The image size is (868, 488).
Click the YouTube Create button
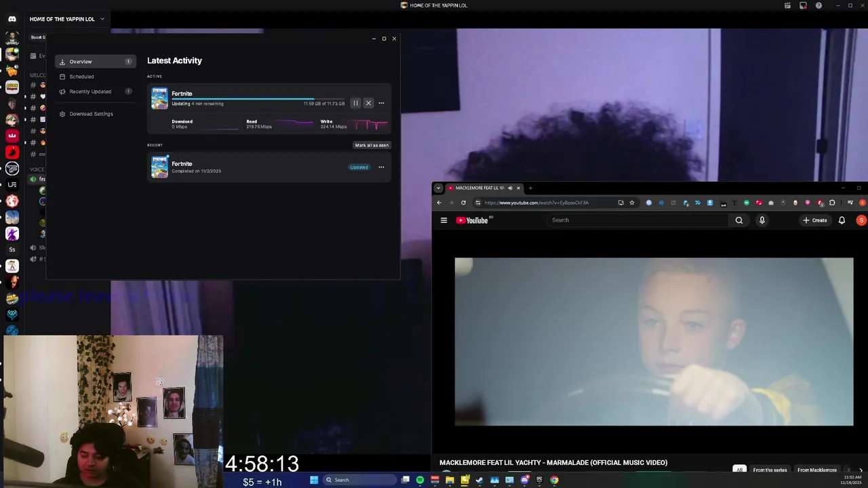[815, 220]
